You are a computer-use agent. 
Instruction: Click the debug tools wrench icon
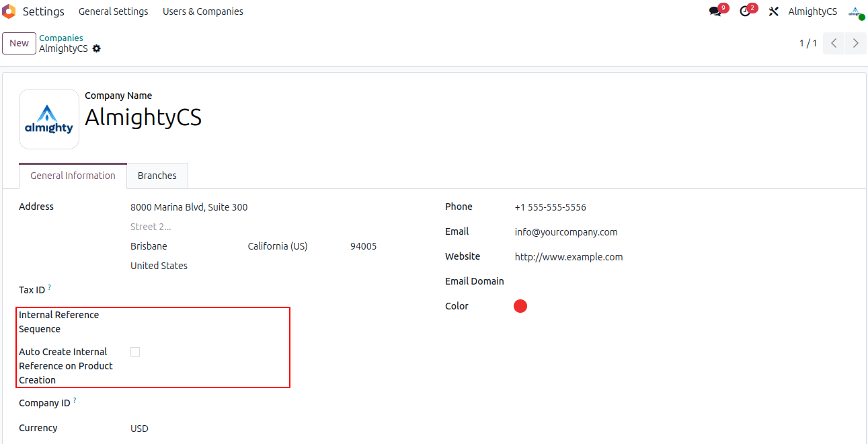774,11
